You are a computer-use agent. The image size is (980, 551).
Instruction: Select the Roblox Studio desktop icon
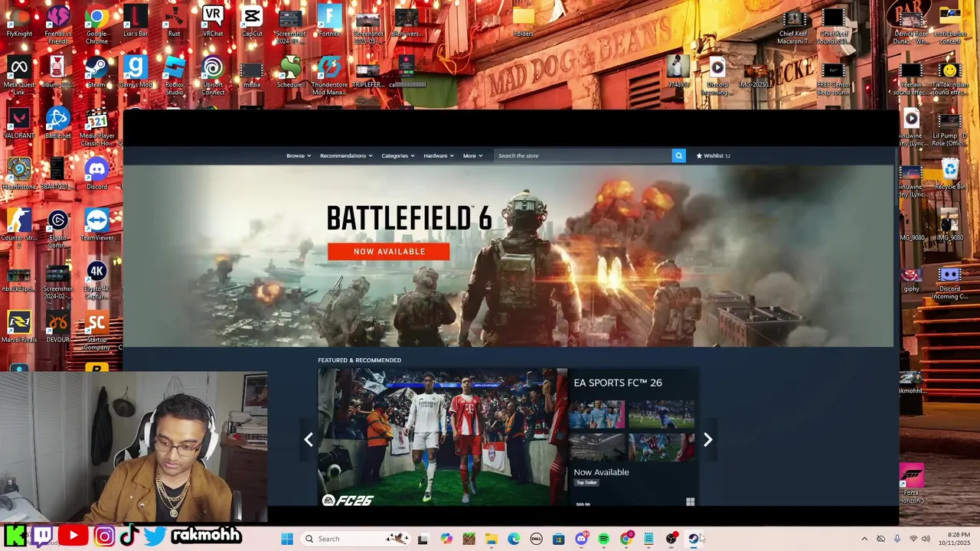[175, 75]
